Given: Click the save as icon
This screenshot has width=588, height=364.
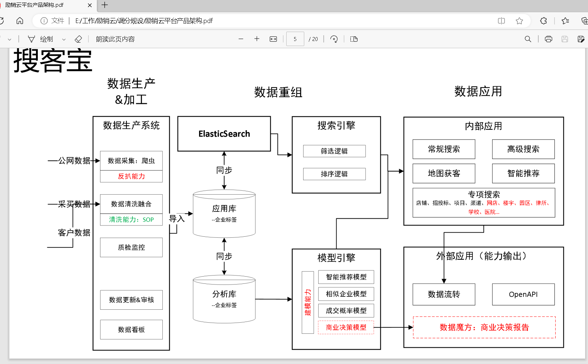Looking at the screenshot, I should [x=580, y=39].
